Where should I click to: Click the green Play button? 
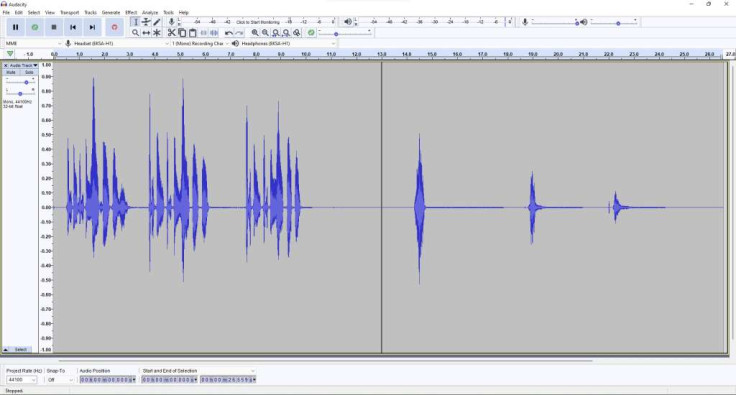(x=35, y=27)
